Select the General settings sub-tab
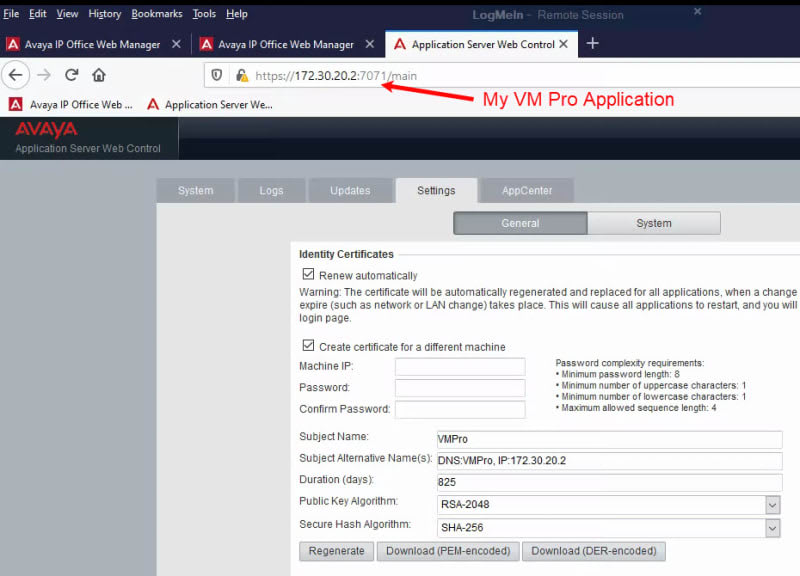 click(x=520, y=223)
